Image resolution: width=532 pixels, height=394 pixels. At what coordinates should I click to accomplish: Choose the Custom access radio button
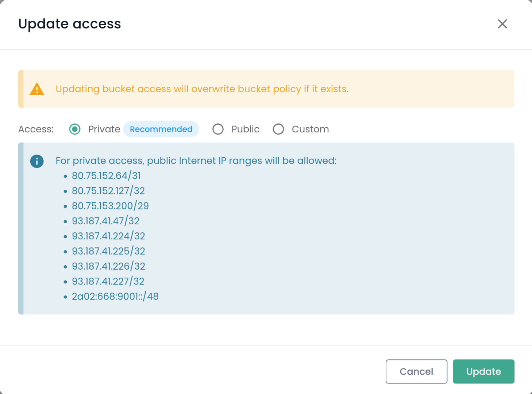(x=278, y=129)
